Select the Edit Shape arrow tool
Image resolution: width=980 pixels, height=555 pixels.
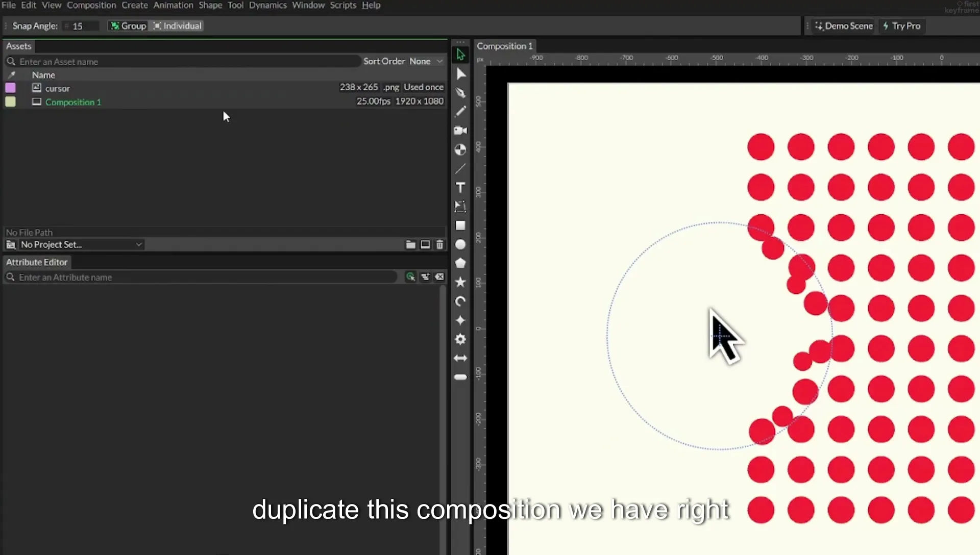460,74
